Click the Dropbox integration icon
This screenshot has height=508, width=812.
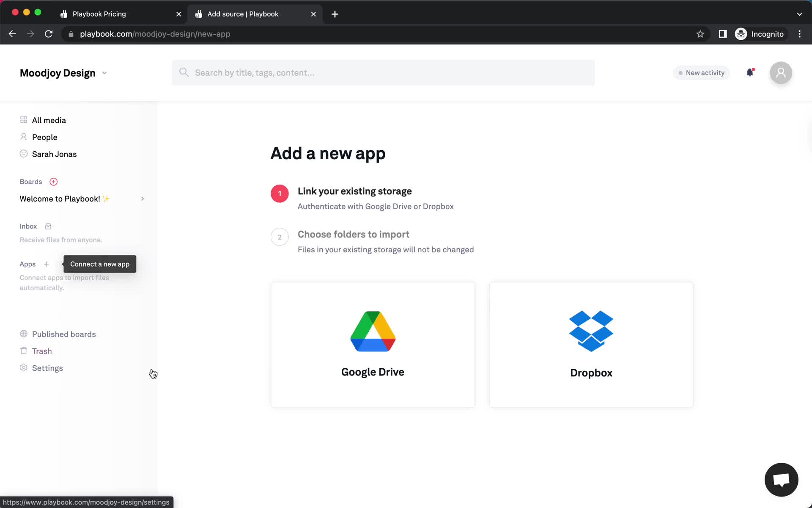pos(590,331)
